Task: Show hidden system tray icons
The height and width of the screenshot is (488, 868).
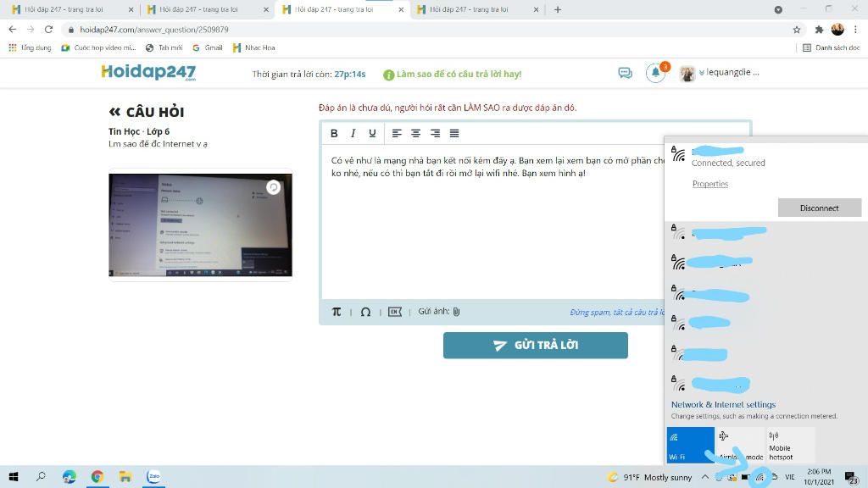Action: pos(704,476)
